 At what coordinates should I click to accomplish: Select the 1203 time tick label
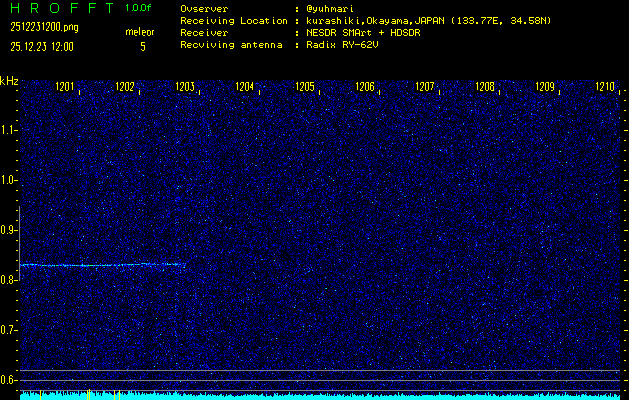(x=185, y=88)
